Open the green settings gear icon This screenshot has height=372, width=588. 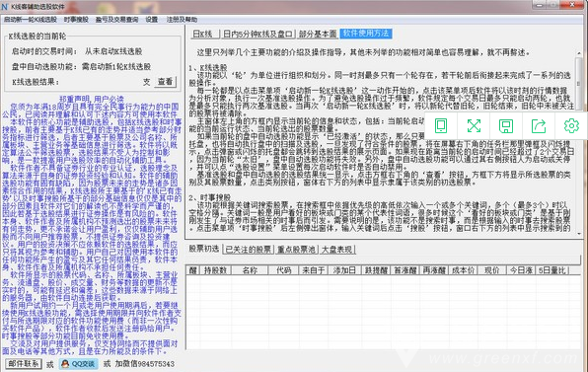[x=571, y=126]
